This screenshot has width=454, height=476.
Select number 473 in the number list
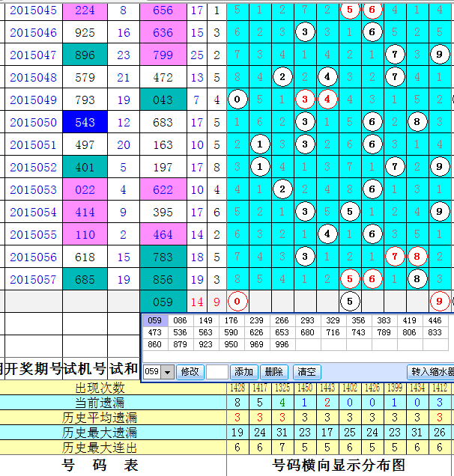pyautogui.click(x=154, y=333)
